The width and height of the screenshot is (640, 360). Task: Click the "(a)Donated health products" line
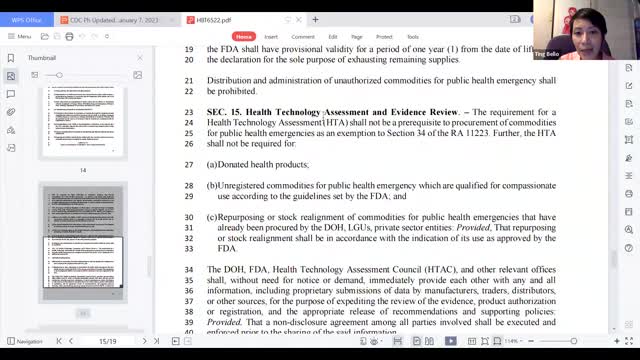tap(258, 164)
